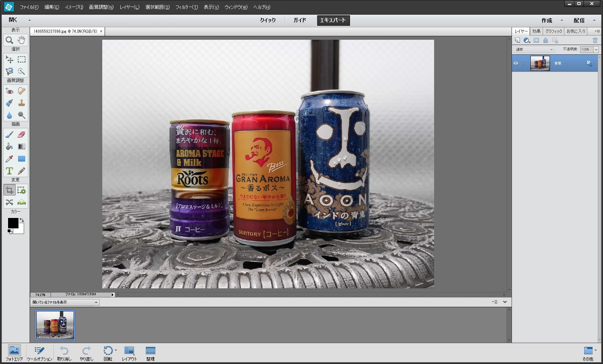The width and height of the screenshot is (603, 364).
Task: Toggle the フォトエリア photo bin
Action: [14, 353]
